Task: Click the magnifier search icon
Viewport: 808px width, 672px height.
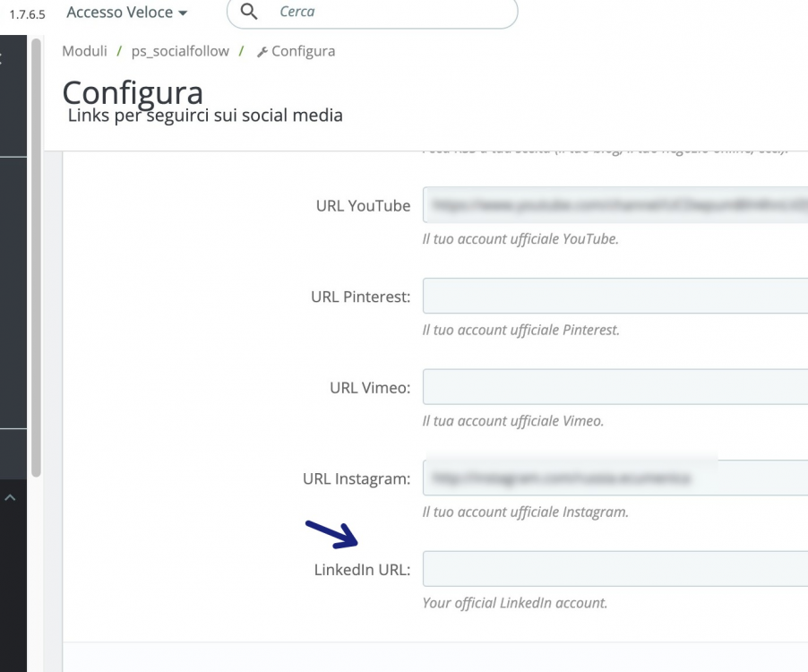Action: (x=249, y=12)
